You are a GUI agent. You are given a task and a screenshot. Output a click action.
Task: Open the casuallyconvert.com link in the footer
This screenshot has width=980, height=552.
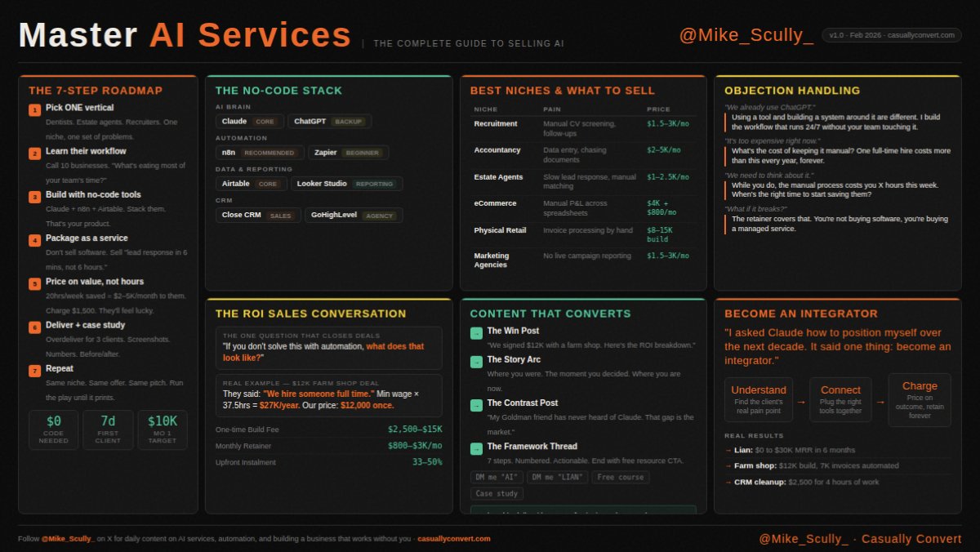click(x=454, y=539)
